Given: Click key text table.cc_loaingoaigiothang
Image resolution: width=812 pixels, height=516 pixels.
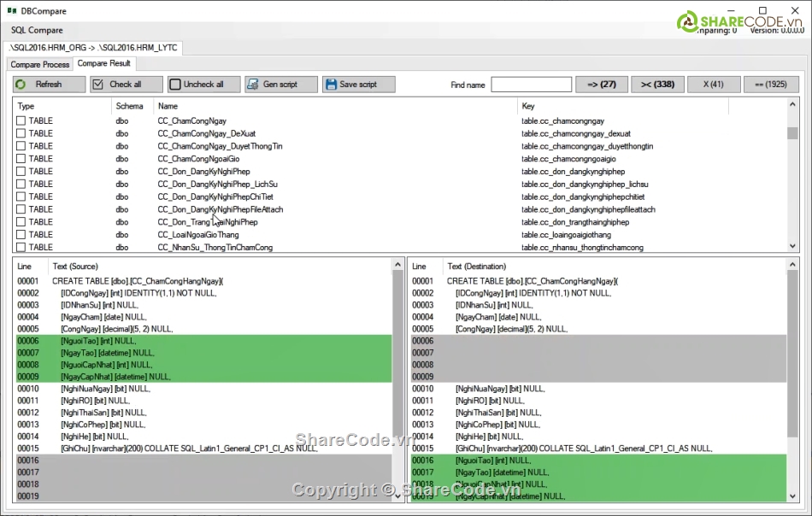Looking at the screenshot, I should click(x=566, y=235).
